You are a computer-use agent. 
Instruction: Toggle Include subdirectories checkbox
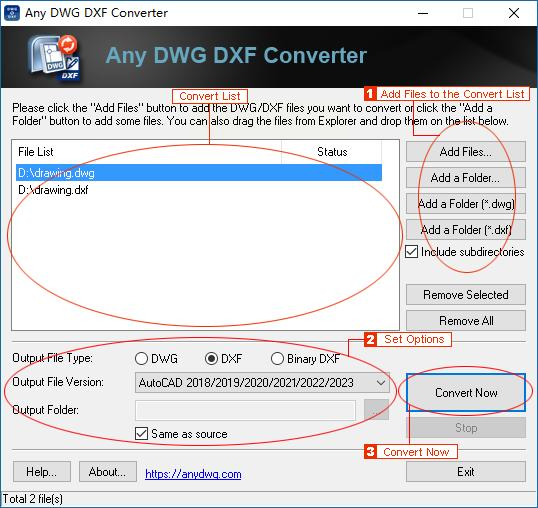(x=411, y=252)
